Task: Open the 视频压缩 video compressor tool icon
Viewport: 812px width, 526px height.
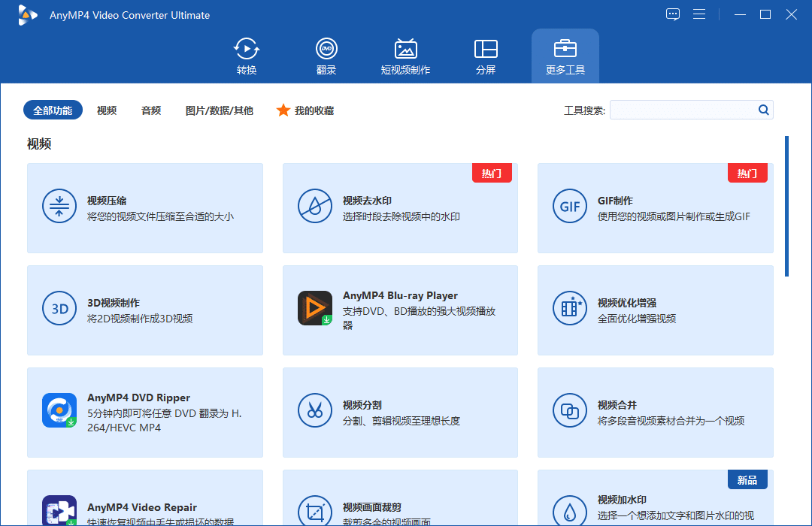Action: pyautogui.click(x=59, y=206)
